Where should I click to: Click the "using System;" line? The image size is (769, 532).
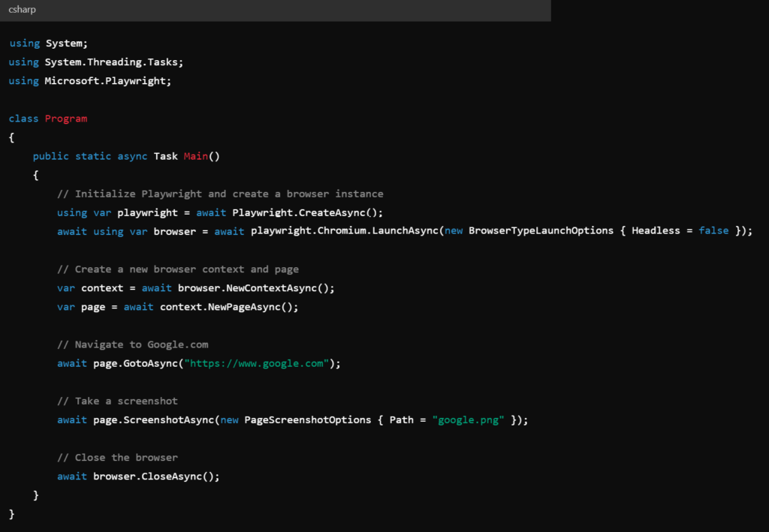48,43
